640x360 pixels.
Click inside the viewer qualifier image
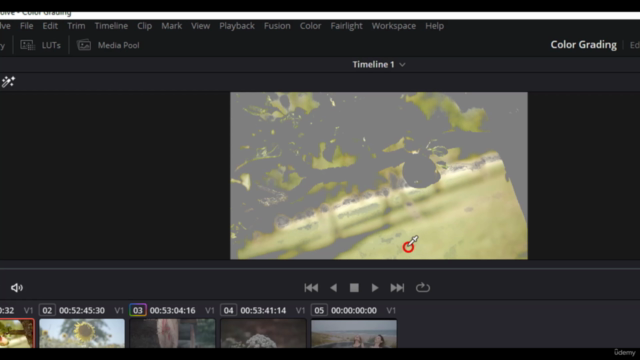click(x=379, y=176)
